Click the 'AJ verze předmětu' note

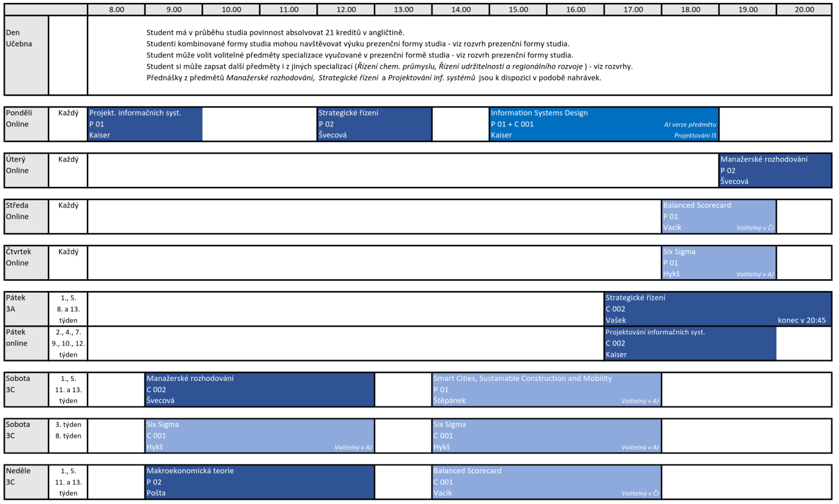coord(690,125)
